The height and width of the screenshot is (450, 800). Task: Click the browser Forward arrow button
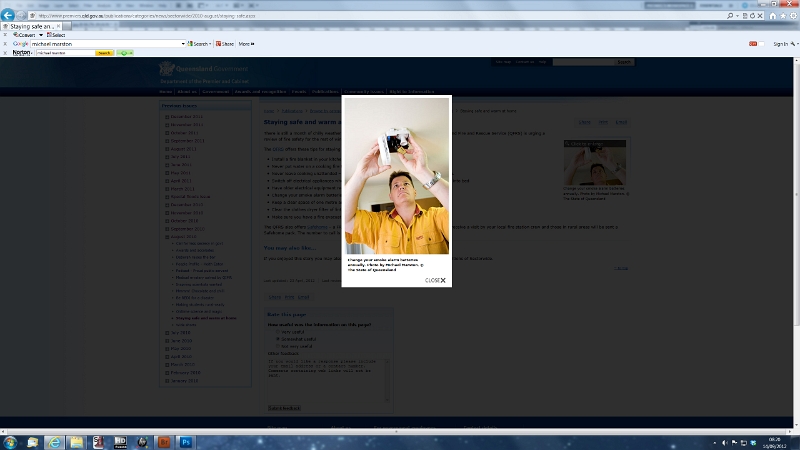(x=21, y=16)
